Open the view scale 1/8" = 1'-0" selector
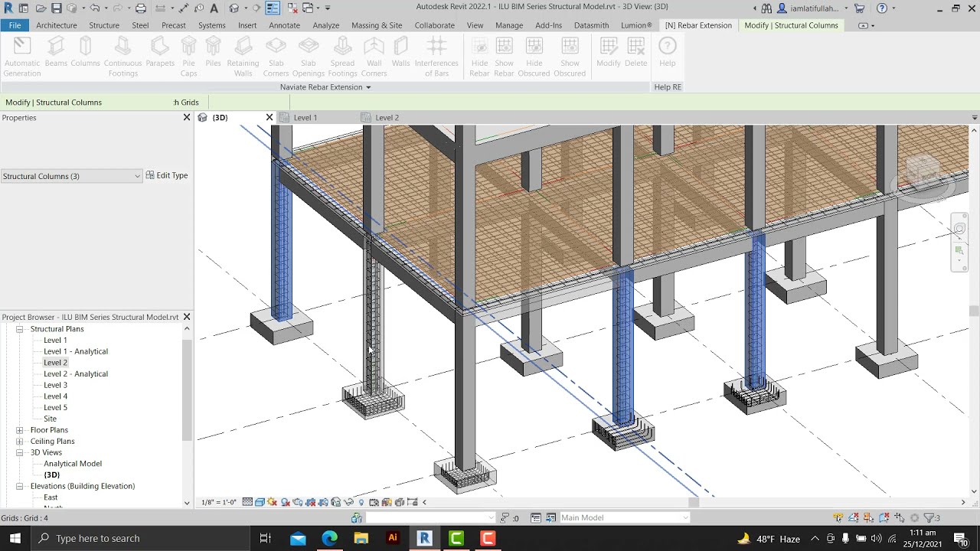This screenshot has width=980, height=551. point(219,502)
